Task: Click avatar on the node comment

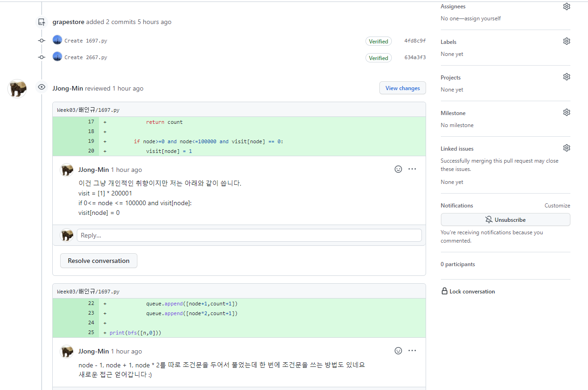Action: (67, 351)
